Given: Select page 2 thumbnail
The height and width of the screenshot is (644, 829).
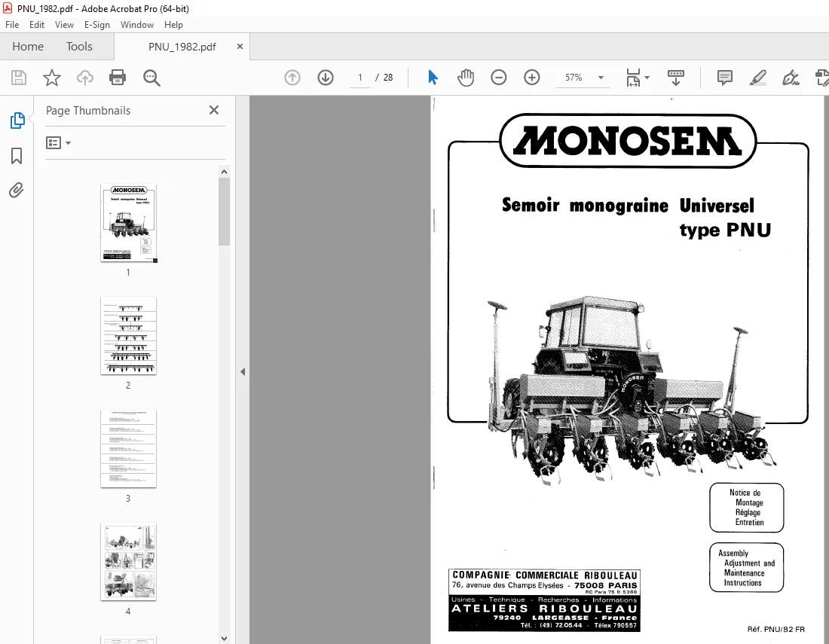Looking at the screenshot, I should tap(128, 336).
